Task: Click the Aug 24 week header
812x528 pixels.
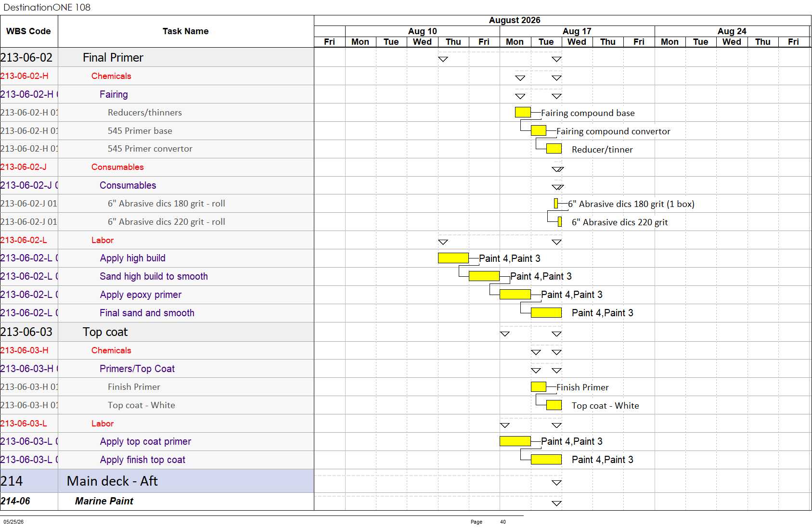Action: [x=732, y=31]
